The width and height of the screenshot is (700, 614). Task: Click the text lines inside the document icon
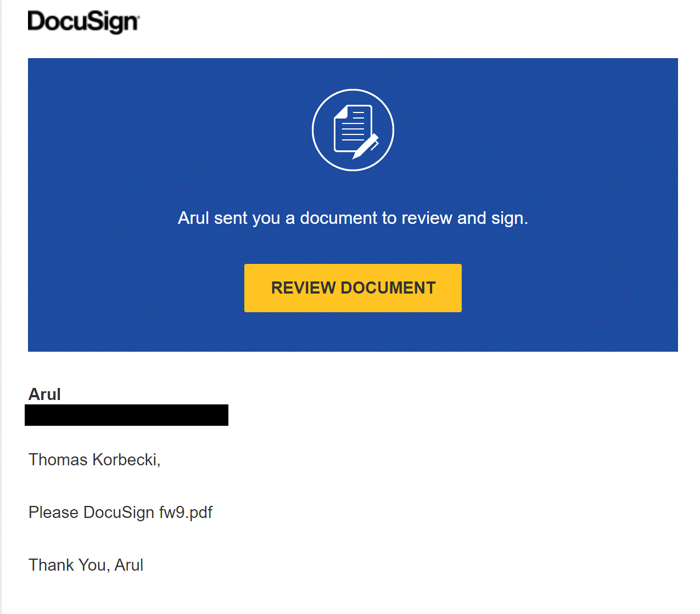click(x=352, y=125)
